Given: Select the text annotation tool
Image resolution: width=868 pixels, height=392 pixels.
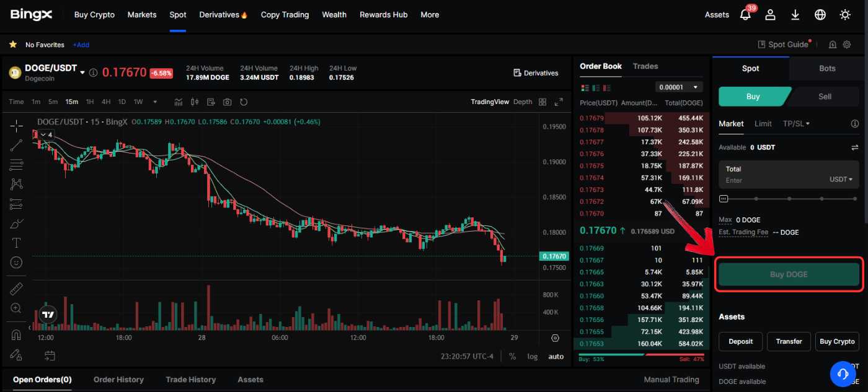Looking at the screenshot, I should [x=17, y=243].
